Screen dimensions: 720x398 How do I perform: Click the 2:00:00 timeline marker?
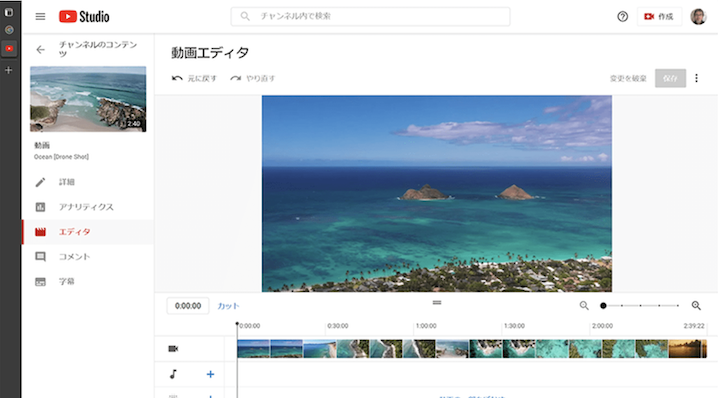pyautogui.click(x=602, y=326)
